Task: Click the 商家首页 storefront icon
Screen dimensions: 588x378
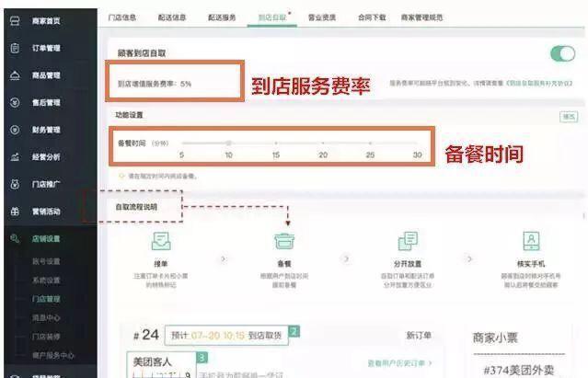Action: (15, 20)
